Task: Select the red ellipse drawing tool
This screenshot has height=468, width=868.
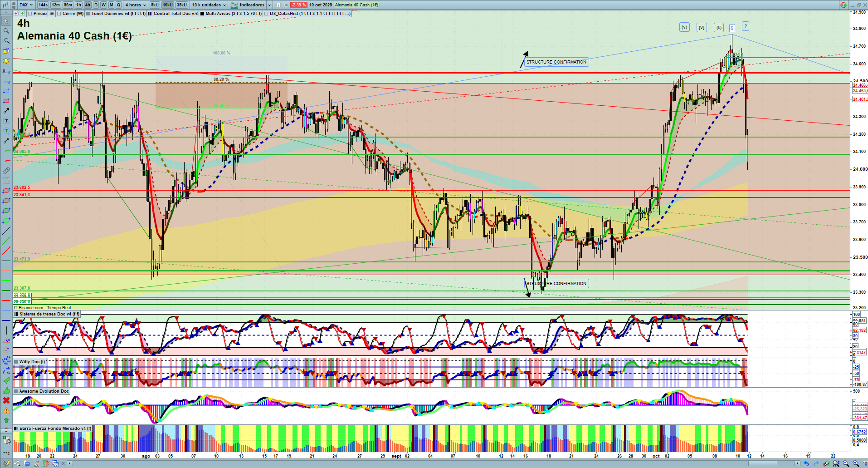Action: point(6,191)
